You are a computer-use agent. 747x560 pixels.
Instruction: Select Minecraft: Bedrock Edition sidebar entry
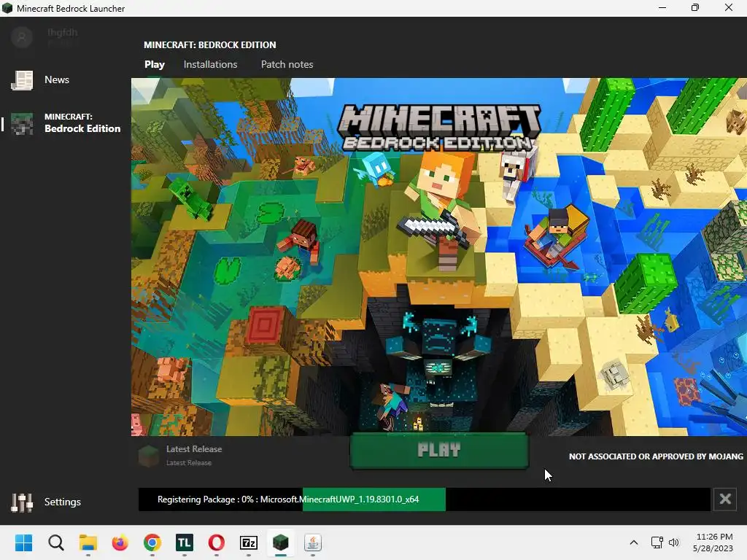coord(65,123)
